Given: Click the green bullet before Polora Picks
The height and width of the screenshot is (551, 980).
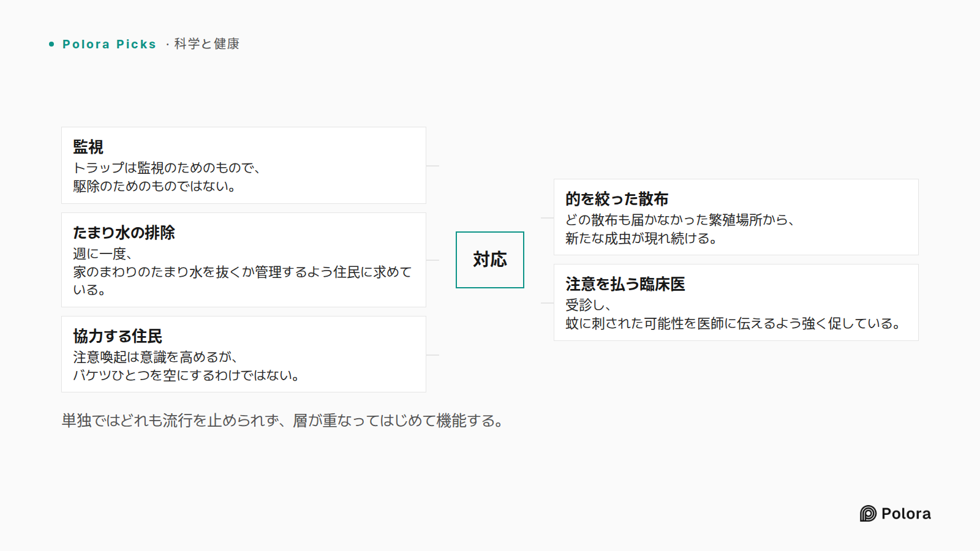Looking at the screenshot, I should pos(51,44).
